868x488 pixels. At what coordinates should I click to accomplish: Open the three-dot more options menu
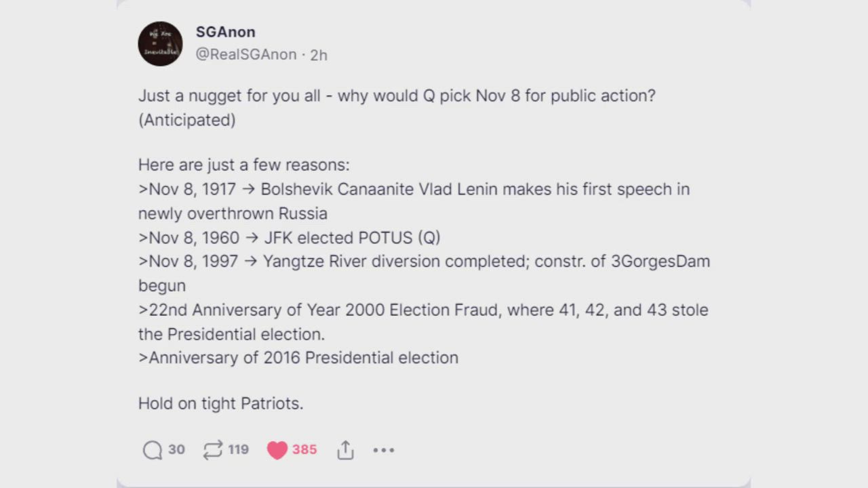pos(383,450)
